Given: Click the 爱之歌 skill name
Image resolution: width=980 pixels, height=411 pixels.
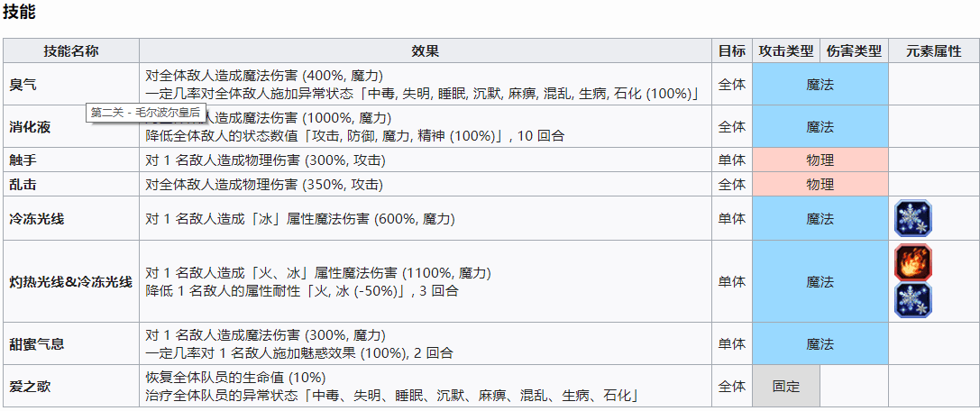Looking at the screenshot, I should [x=30, y=386].
